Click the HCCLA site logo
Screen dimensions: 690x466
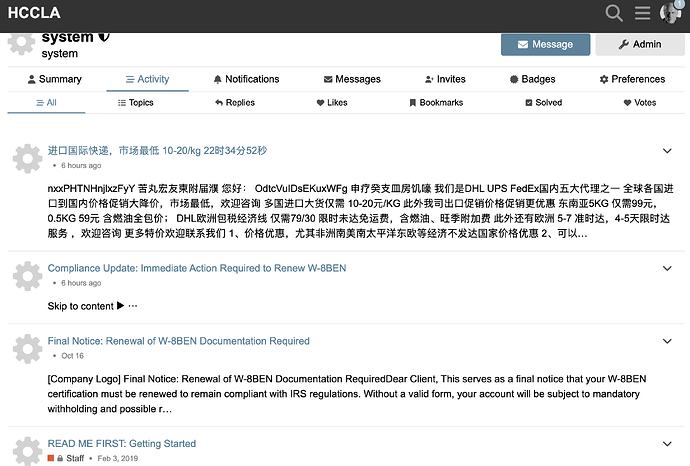(34, 13)
